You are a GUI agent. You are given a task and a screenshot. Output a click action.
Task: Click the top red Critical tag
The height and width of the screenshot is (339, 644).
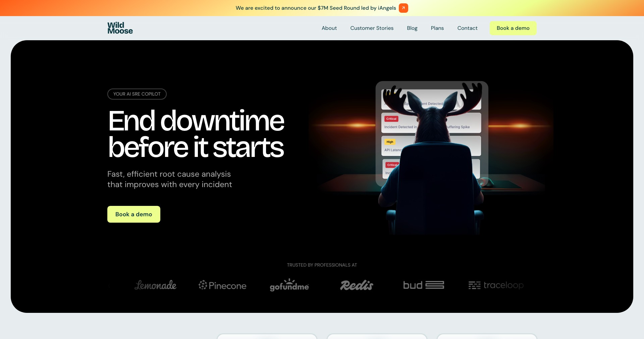[391, 119]
